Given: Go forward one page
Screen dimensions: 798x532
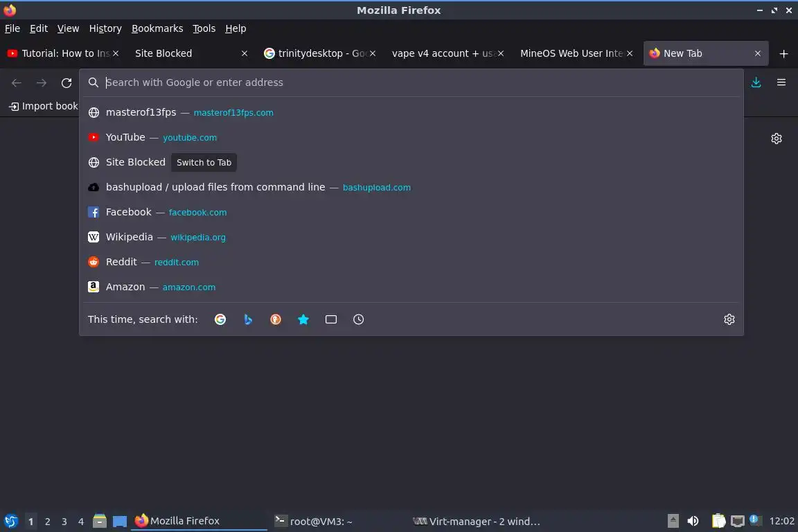Looking at the screenshot, I should [42, 82].
